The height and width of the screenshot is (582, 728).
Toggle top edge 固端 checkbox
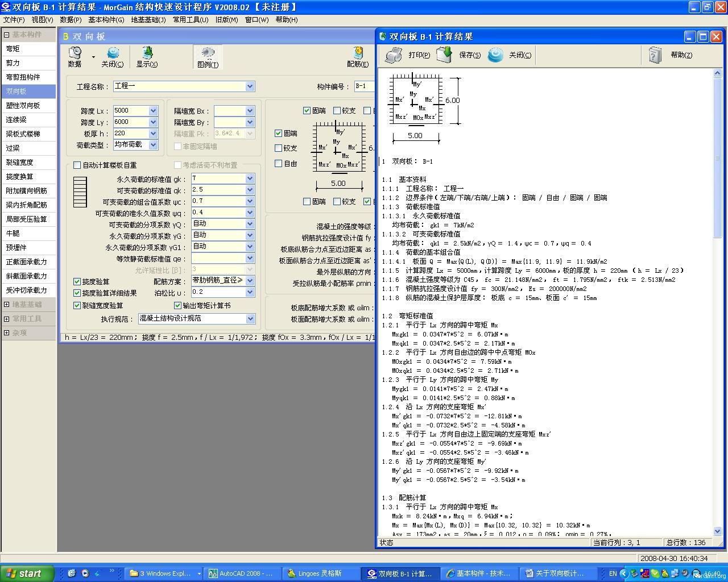click(x=307, y=110)
